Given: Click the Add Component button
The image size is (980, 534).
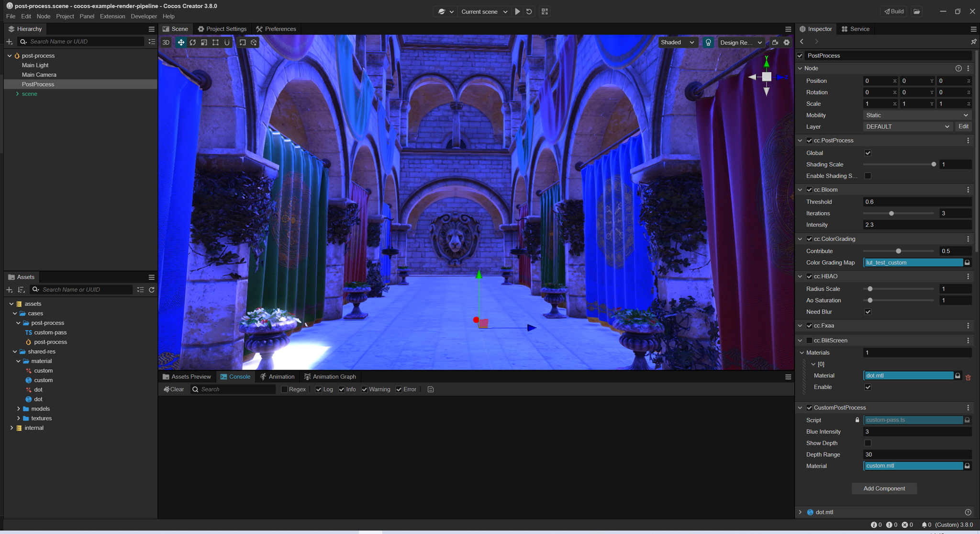Looking at the screenshot, I should (884, 489).
